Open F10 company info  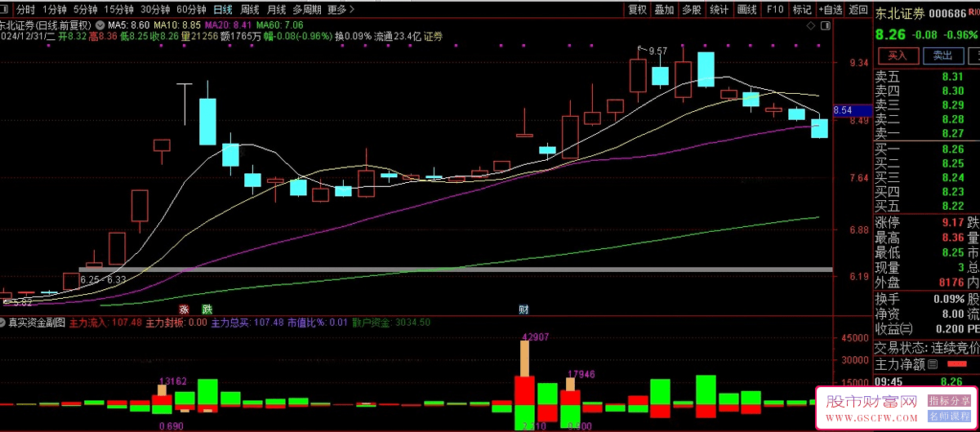[x=775, y=10]
